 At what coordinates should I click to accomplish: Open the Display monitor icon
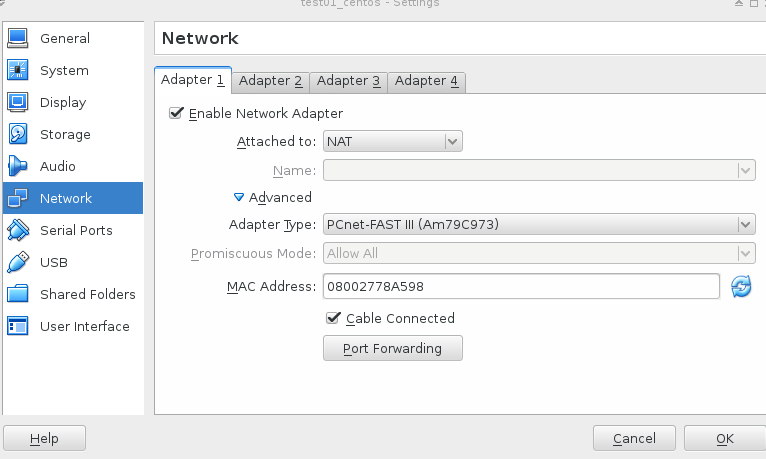(x=18, y=102)
